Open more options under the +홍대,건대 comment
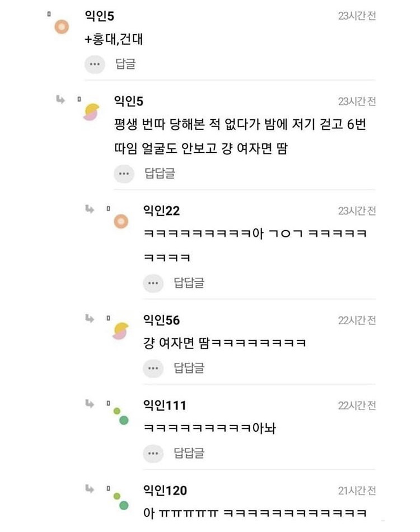The image size is (420, 532). (x=95, y=64)
